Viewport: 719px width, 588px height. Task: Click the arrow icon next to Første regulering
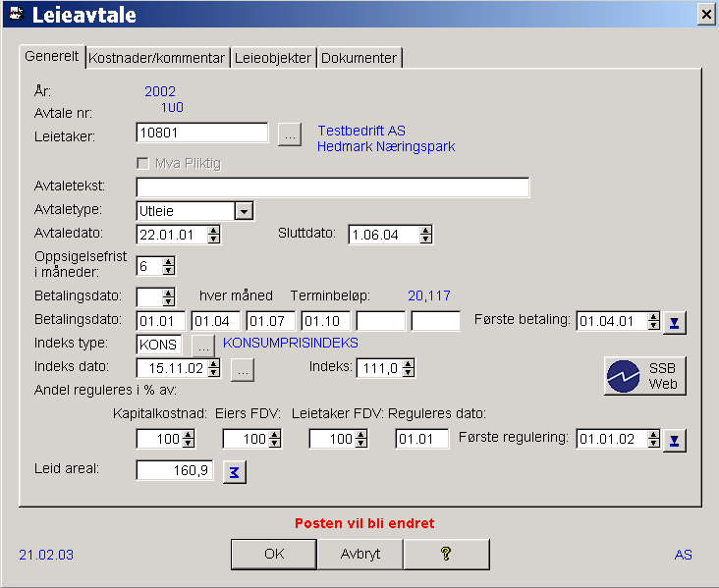coord(674,440)
